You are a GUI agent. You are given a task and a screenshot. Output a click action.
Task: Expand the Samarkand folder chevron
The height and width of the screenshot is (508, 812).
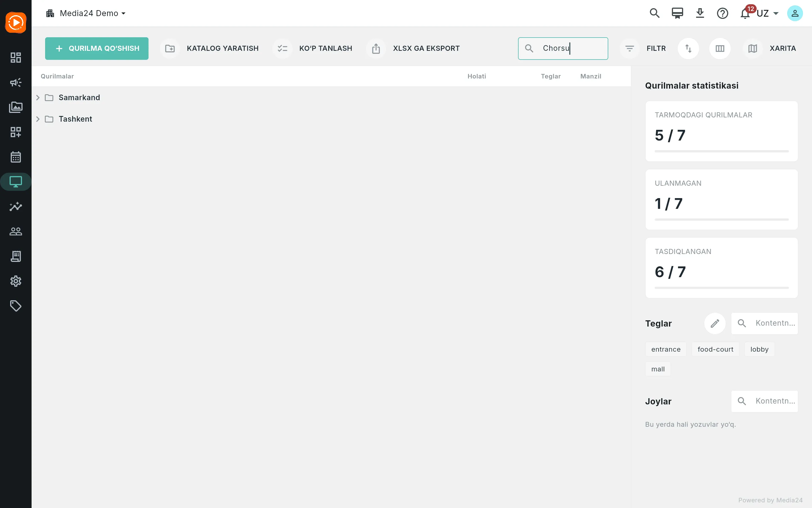38,97
